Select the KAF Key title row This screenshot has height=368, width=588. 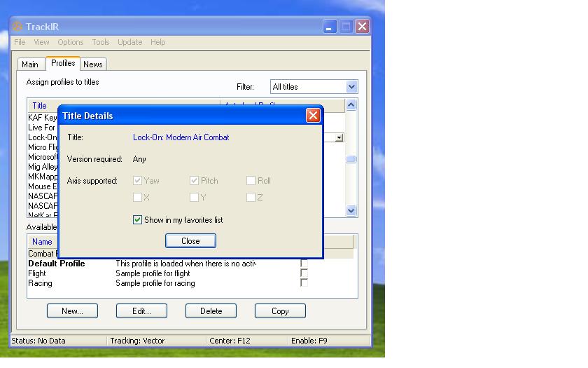[43, 118]
